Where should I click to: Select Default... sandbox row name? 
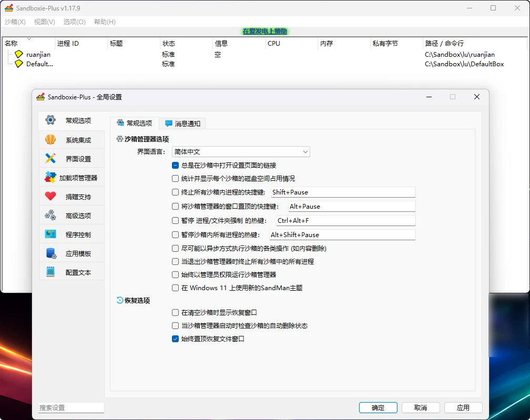(x=39, y=64)
